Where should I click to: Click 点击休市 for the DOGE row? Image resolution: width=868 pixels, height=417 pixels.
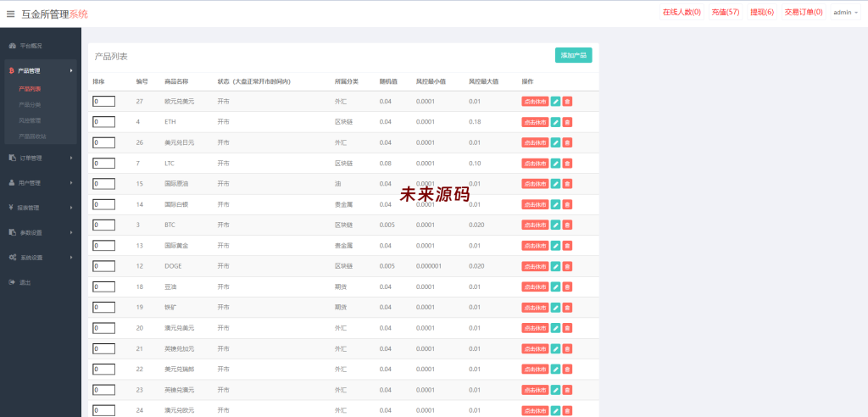point(536,266)
